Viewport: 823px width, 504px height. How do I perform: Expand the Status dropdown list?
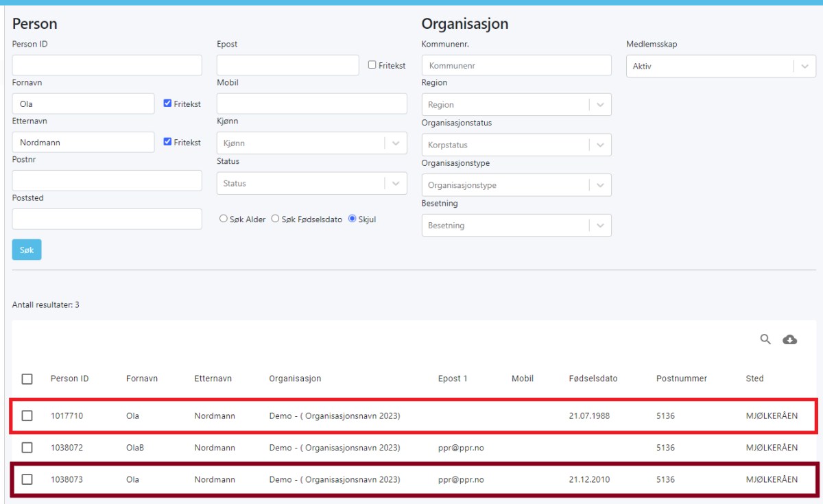pos(311,183)
